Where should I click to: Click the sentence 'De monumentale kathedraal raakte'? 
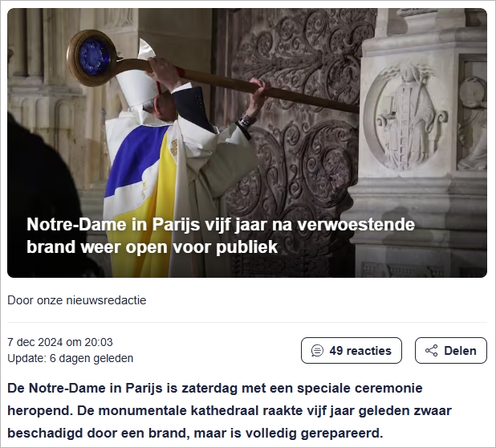[169, 410]
